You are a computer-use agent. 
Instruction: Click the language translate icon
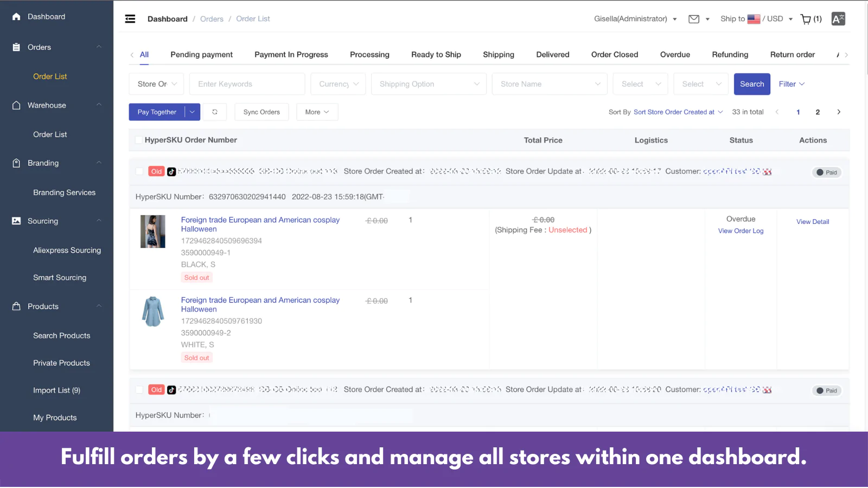pyautogui.click(x=838, y=19)
